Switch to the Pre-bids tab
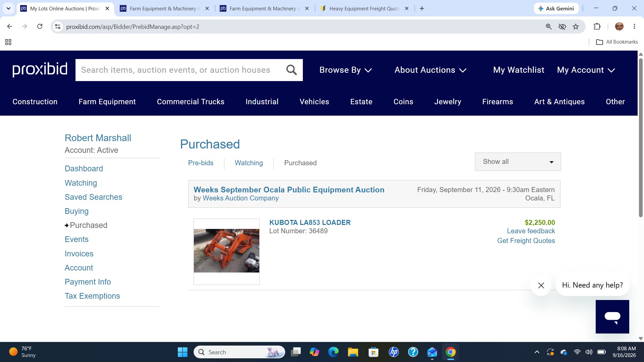This screenshot has height=362, width=644. point(201,163)
